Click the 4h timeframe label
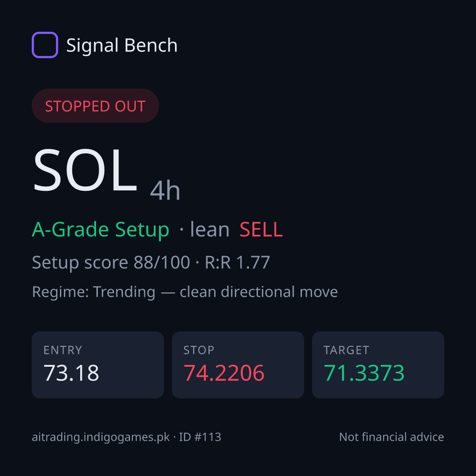The width and height of the screenshot is (476, 476). [x=165, y=190]
